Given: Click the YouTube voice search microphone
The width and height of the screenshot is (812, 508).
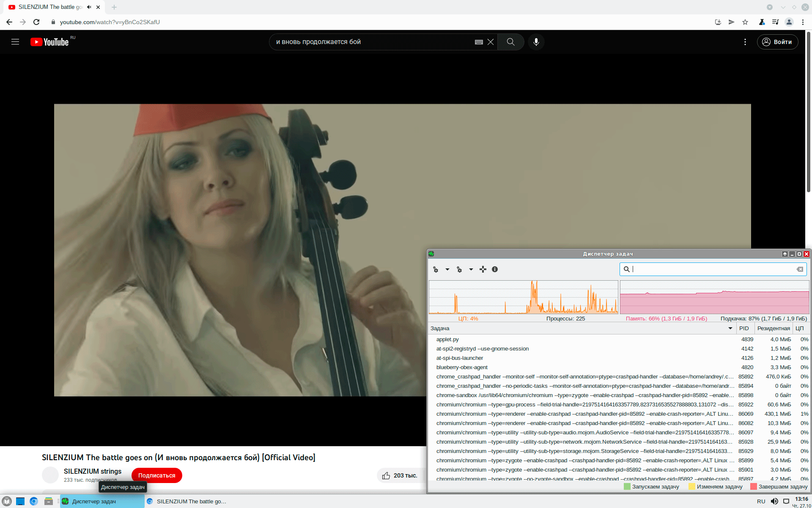Looking at the screenshot, I should 536,42.
